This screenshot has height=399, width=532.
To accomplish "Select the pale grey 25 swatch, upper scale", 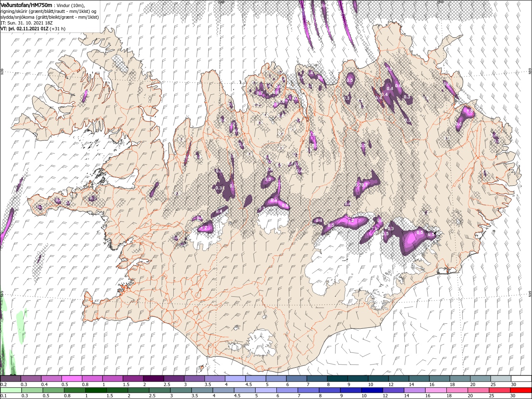I will click(x=501, y=378).
